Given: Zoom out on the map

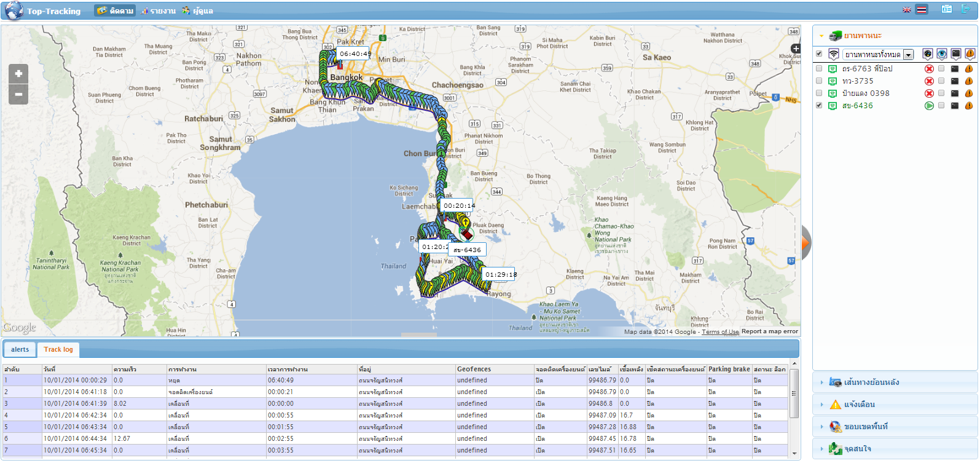Looking at the screenshot, I should (x=18, y=94).
